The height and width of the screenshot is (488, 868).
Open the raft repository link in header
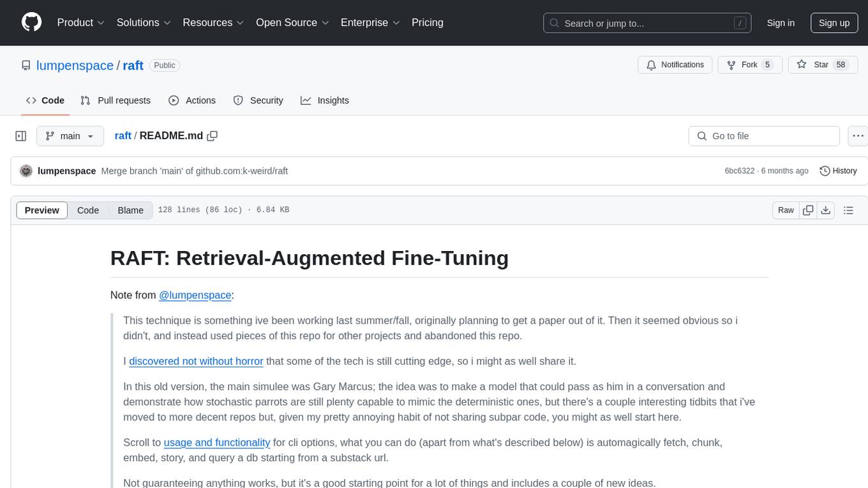tap(133, 65)
